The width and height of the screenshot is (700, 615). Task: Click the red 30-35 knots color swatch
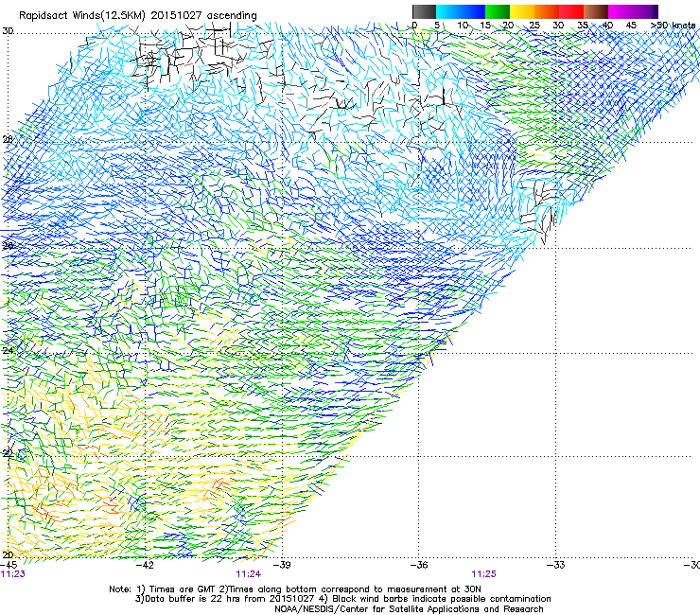click(571, 11)
